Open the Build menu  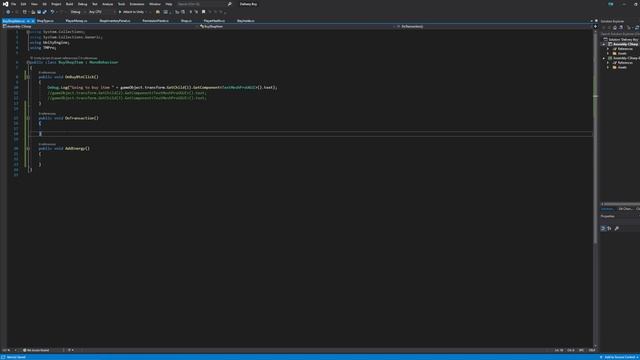pos(69,4)
